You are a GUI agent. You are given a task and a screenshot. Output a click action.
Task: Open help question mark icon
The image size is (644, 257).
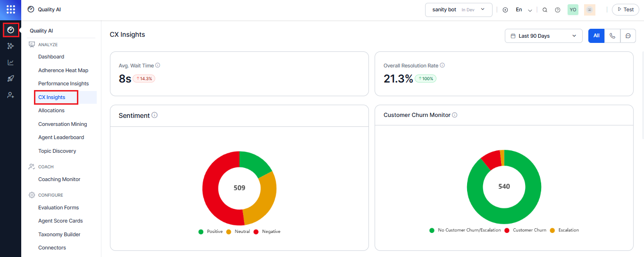click(x=558, y=10)
